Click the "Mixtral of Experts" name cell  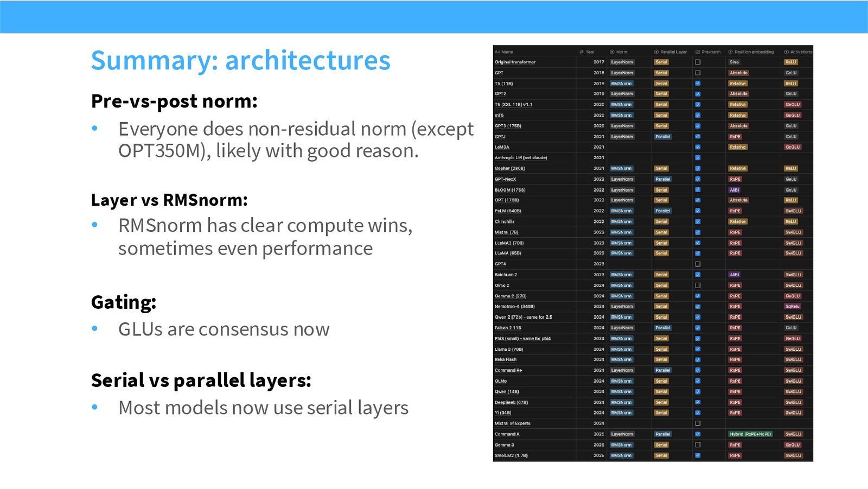coord(513,423)
